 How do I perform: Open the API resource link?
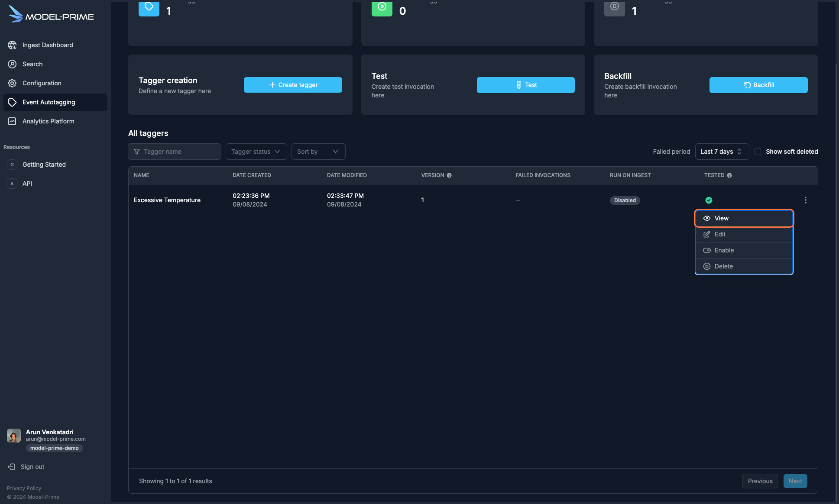point(55,184)
